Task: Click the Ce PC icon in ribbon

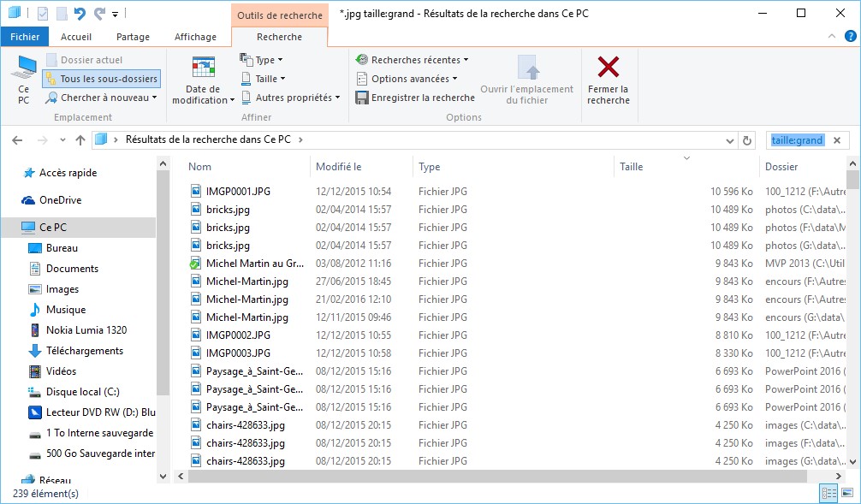Action: (x=23, y=68)
